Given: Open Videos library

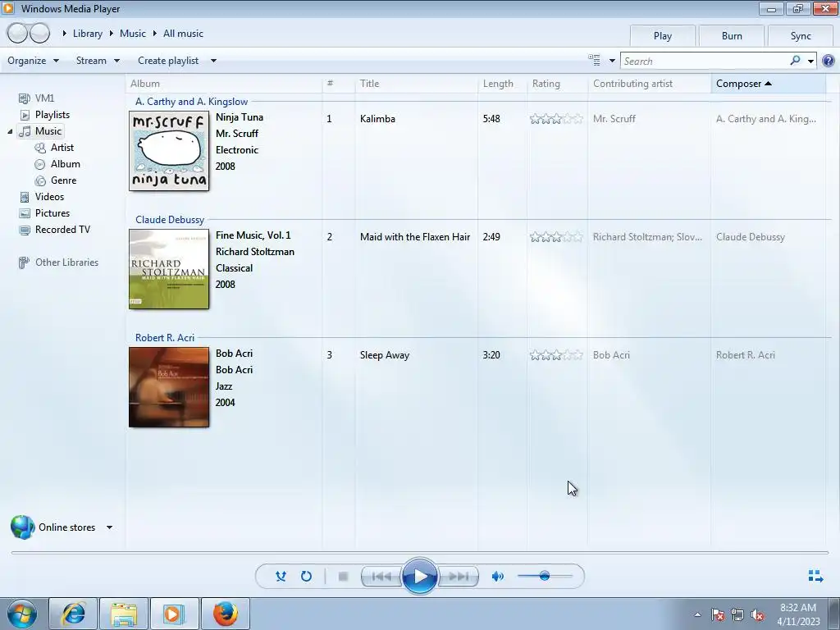Looking at the screenshot, I should point(49,197).
